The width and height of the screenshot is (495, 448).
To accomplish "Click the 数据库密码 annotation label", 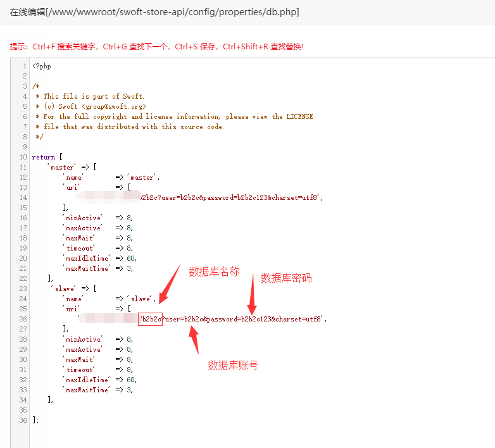I will coord(286,278).
